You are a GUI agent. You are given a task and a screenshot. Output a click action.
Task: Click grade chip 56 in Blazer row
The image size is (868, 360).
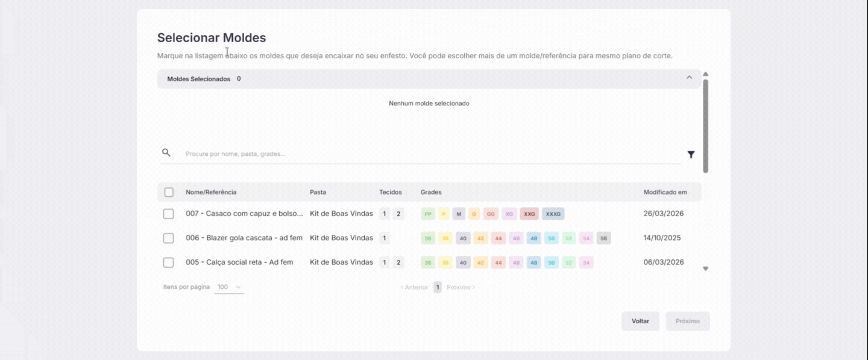[x=603, y=238]
